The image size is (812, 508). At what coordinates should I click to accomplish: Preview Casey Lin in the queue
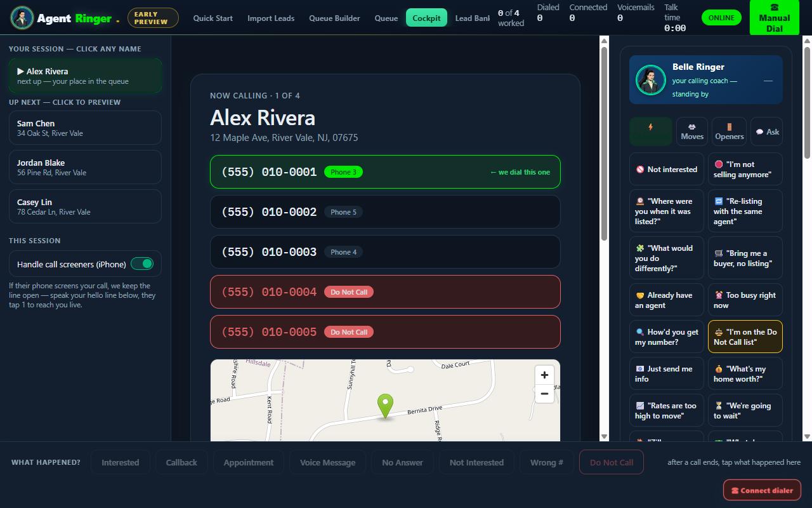[85, 206]
